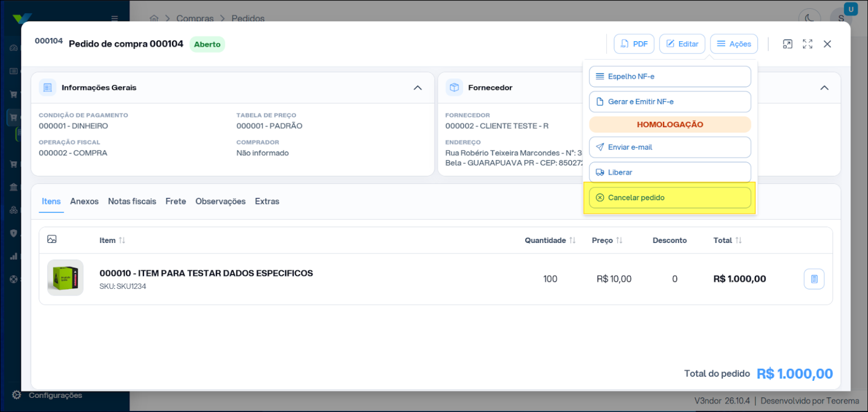Open the order in a new window icon
The image size is (868, 412).
788,44
